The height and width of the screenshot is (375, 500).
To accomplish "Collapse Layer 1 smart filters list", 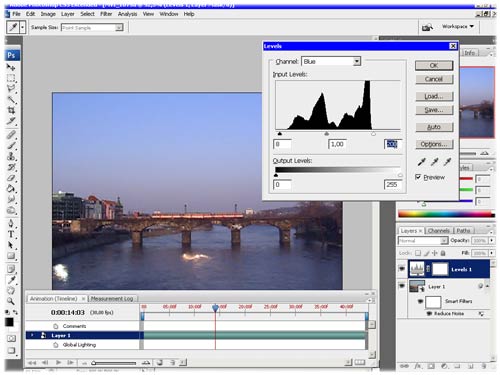I will [x=487, y=286].
